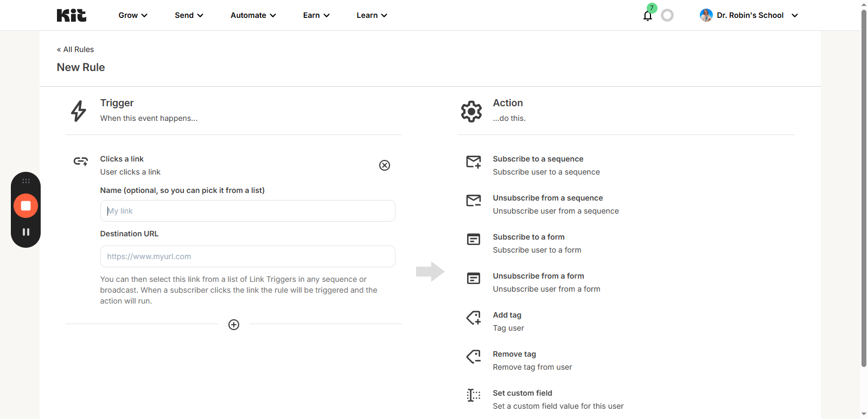This screenshot has width=868, height=419.
Task: Click the Kit logo
Action: coord(71,15)
